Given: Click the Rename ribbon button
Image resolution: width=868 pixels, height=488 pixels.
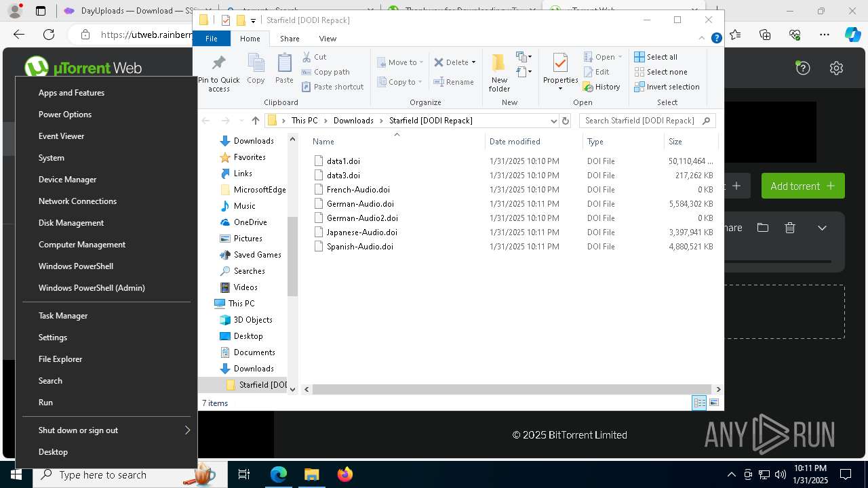Looking at the screenshot, I should click(x=454, y=82).
